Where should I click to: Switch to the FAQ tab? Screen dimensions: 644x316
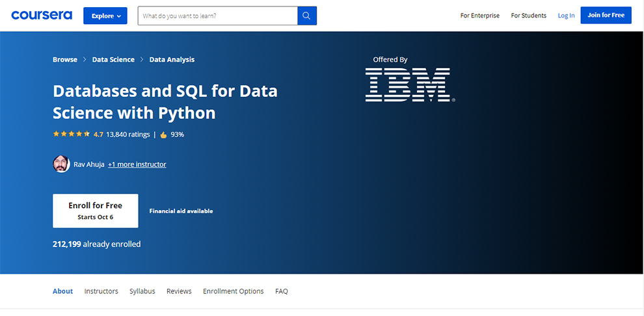282,291
